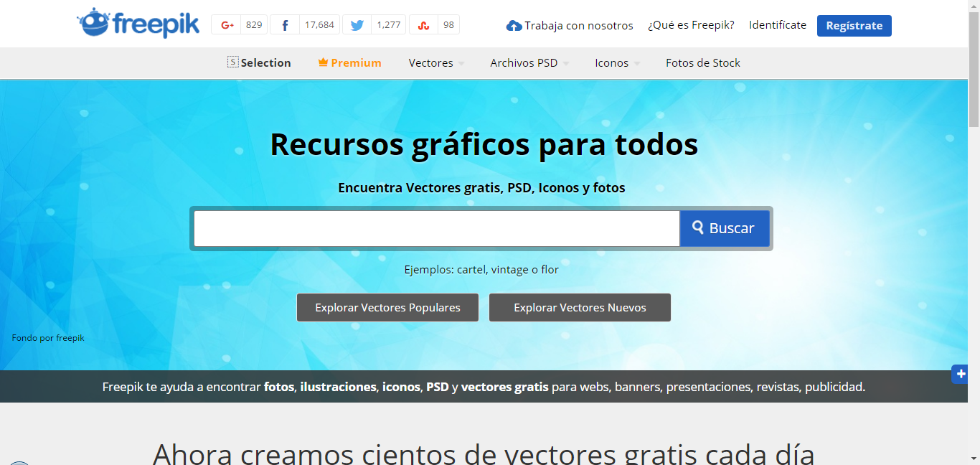Viewport: 980px width, 465px height.
Task: Focus the main search input field
Action: (436, 228)
